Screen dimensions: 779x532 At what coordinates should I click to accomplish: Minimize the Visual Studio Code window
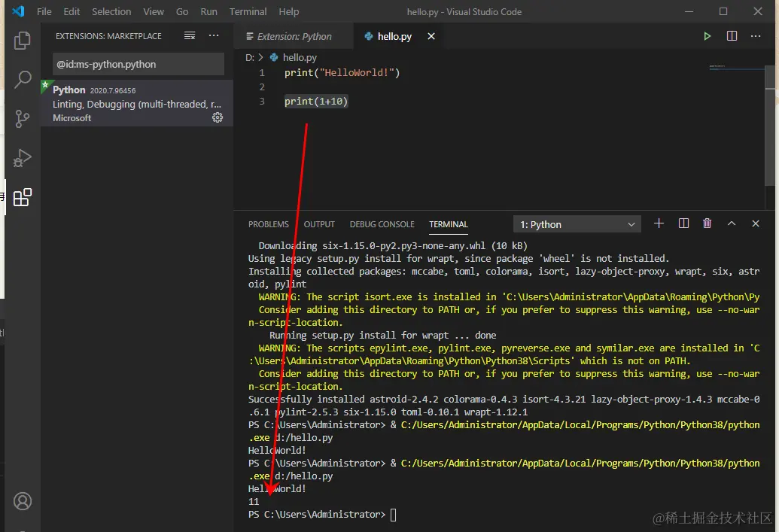click(x=689, y=11)
